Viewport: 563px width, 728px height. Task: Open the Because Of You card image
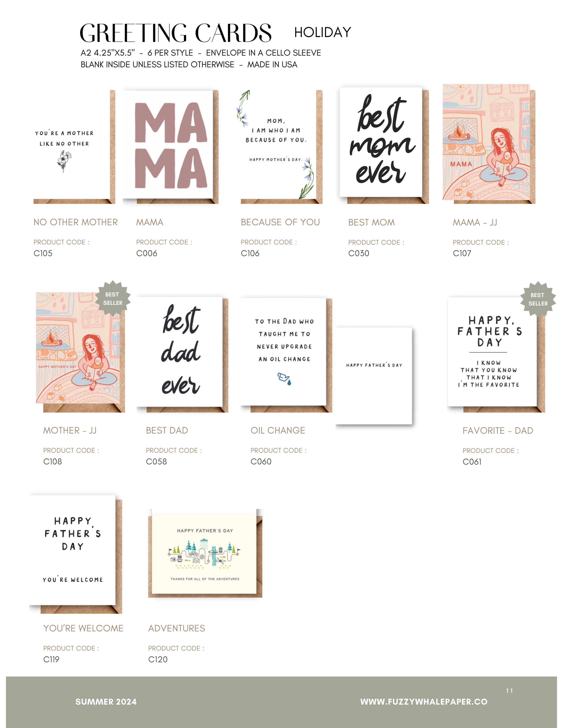click(x=281, y=147)
